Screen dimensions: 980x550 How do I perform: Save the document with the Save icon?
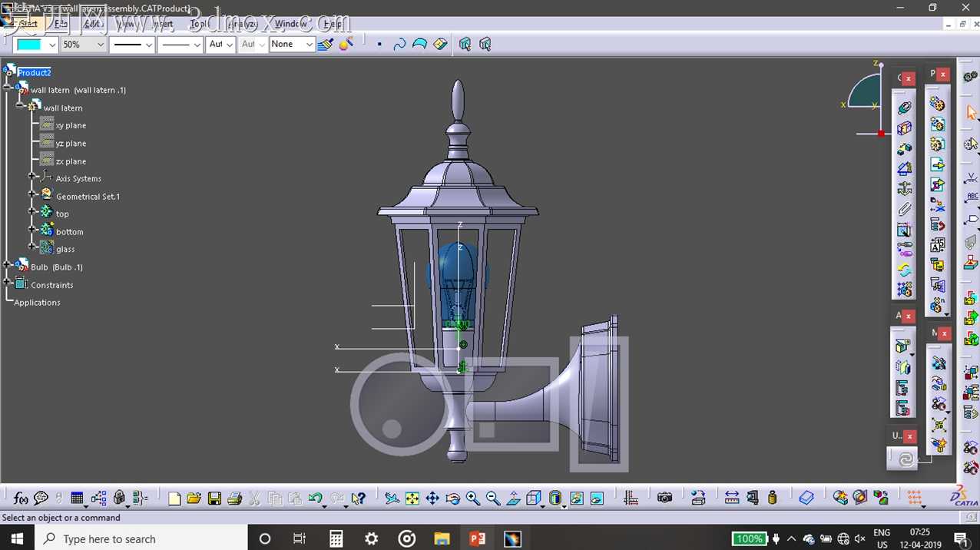pos(214,499)
